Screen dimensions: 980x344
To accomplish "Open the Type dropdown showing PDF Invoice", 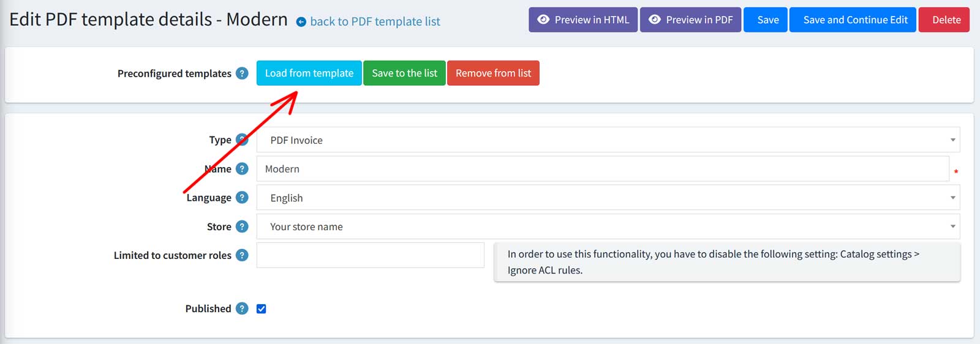I will (x=608, y=140).
